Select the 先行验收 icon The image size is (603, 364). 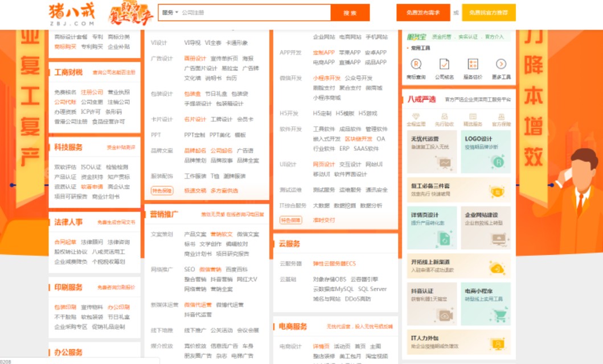(444, 117)
